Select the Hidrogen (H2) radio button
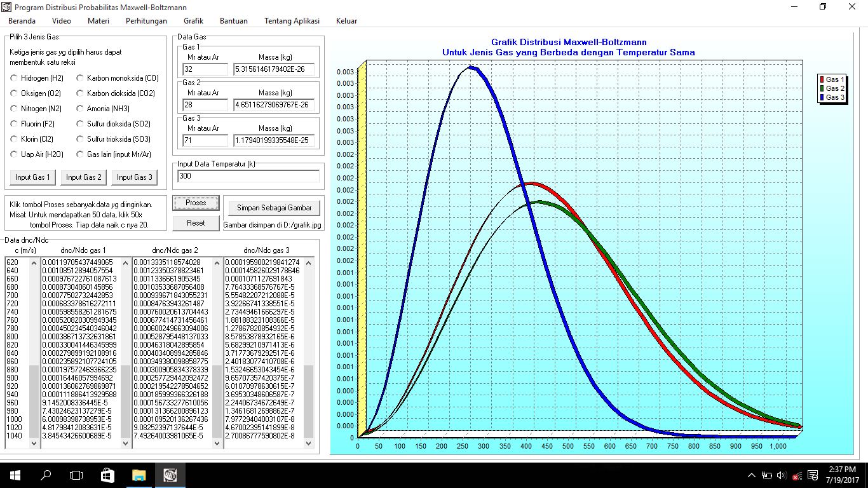Image resolution: width=868 pixels, height=488 pixels. (x=13, y=78)
